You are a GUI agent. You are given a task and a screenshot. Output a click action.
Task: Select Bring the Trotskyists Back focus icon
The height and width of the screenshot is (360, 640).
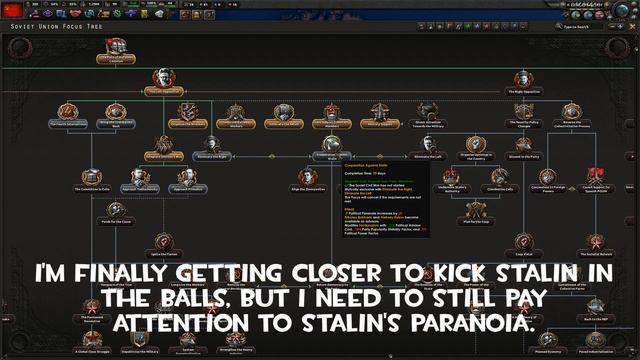116,112
